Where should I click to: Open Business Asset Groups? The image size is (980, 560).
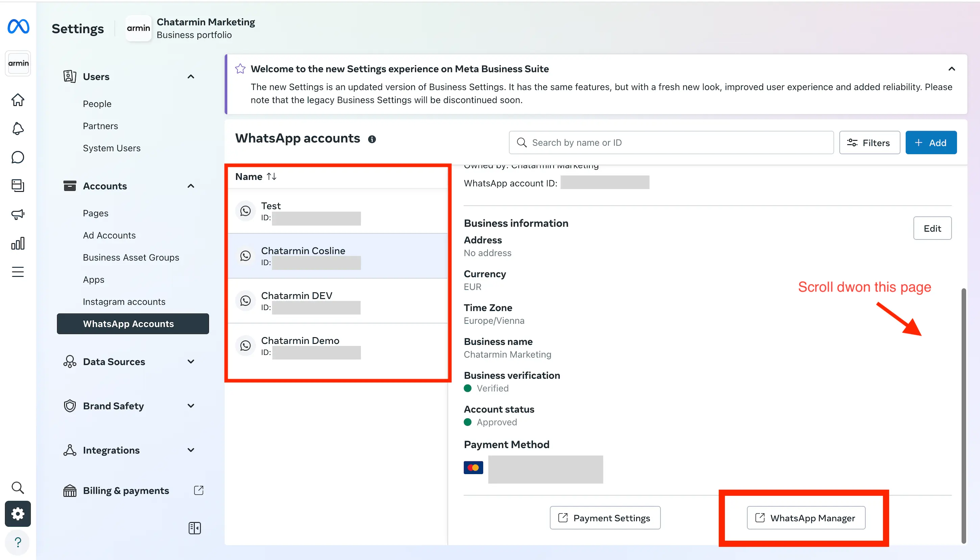[131, 258]
